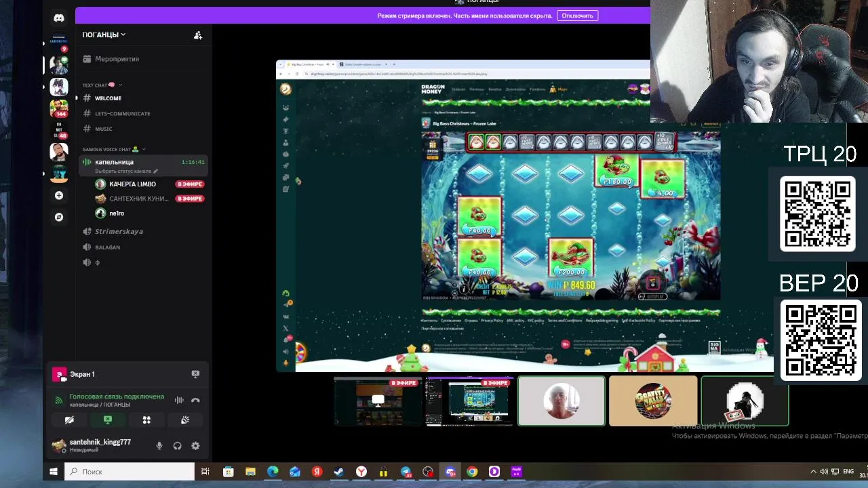Watch КАЧЕРГА LIMBO's В ЭФИРЕ stream badge
The height and width of the screenshot is (488, 868).
pyautogui.click(x=190, y=184)
